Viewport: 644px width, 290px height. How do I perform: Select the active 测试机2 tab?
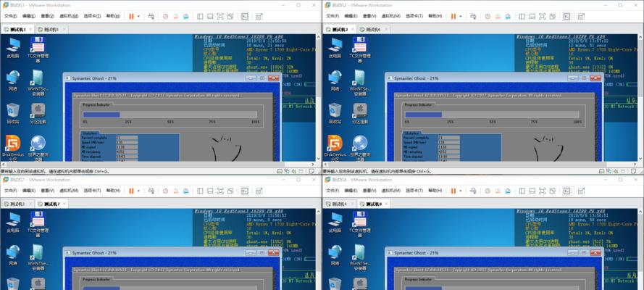[x=340, y=30]
